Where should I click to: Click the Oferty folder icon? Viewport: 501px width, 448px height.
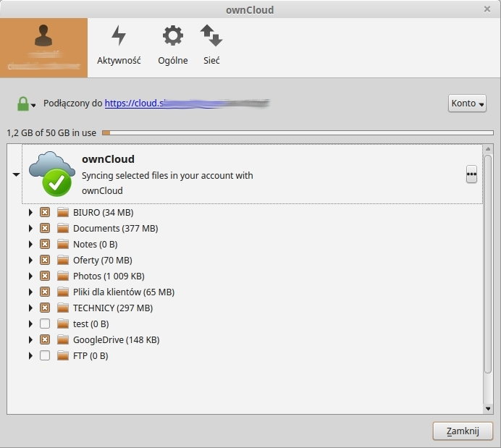click(x=63, y=260)
